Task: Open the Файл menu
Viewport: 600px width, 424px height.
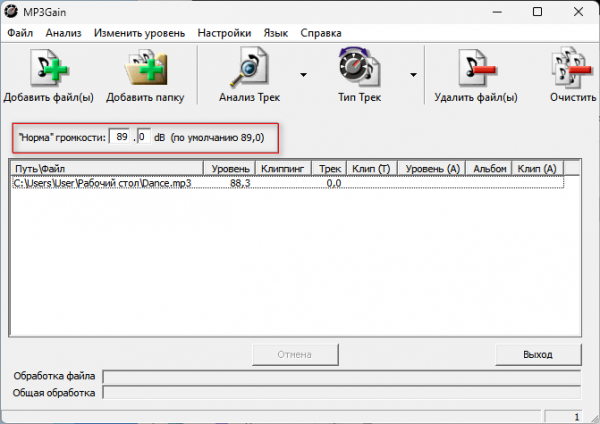Action: coord(20,33)
